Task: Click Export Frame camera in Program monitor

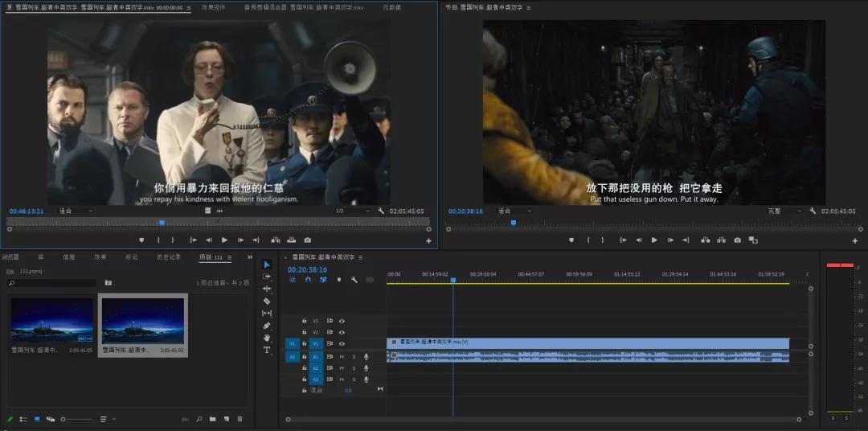Action: (x=738, y=240)
